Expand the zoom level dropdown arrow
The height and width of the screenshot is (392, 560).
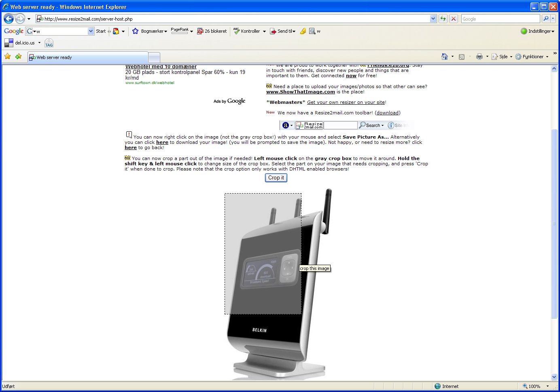[x=547, y=386]
